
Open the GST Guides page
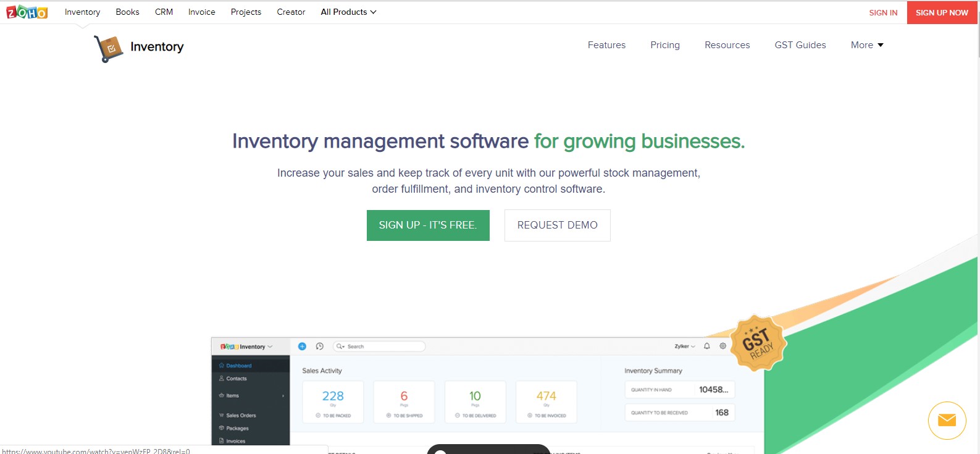point(800,45)
